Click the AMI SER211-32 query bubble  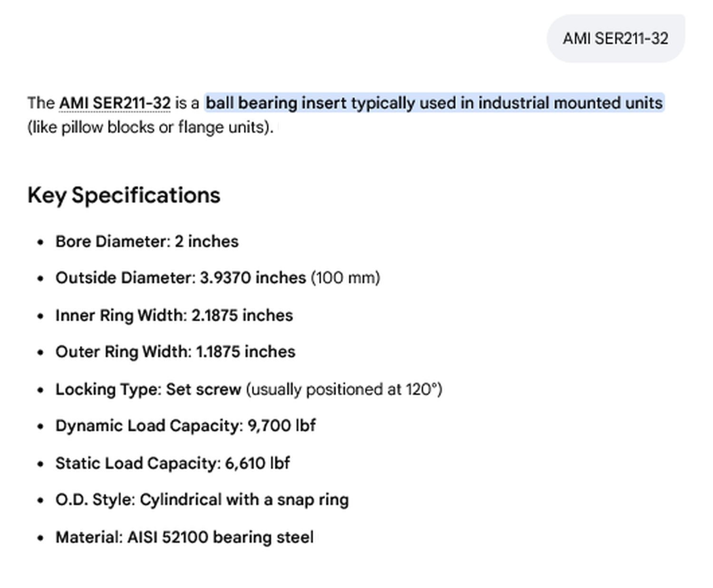[616, 39]
